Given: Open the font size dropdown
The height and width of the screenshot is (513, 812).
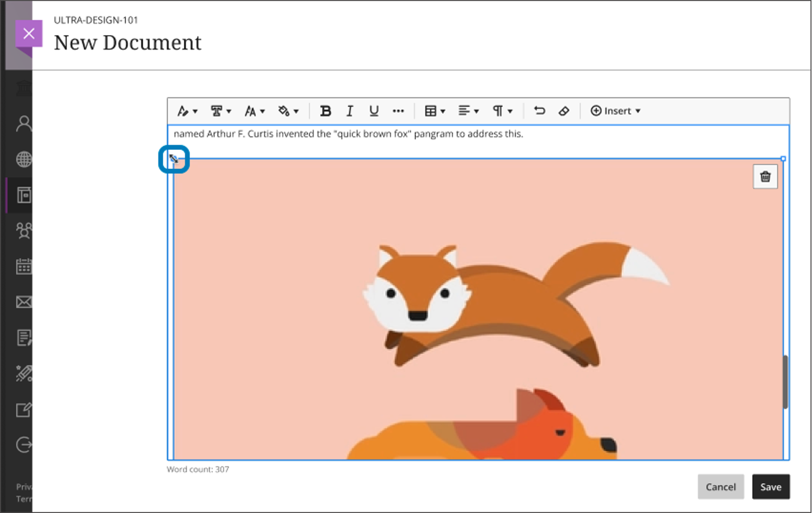Looking at the screenshot, I should [x=254, y=111].
